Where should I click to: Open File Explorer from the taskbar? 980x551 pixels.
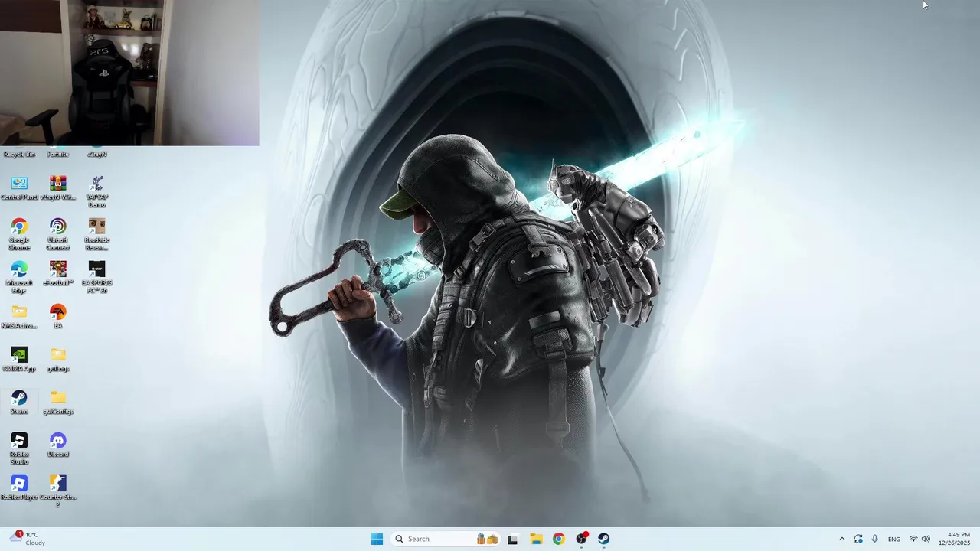tap(536, 539)
